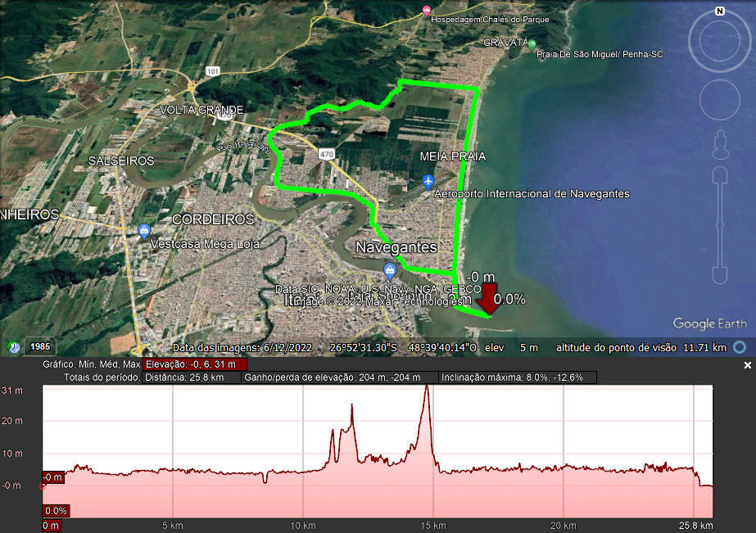
Task: Click the dark red arrow on the path
Action: pyautogui.click(x=488, y=300)
